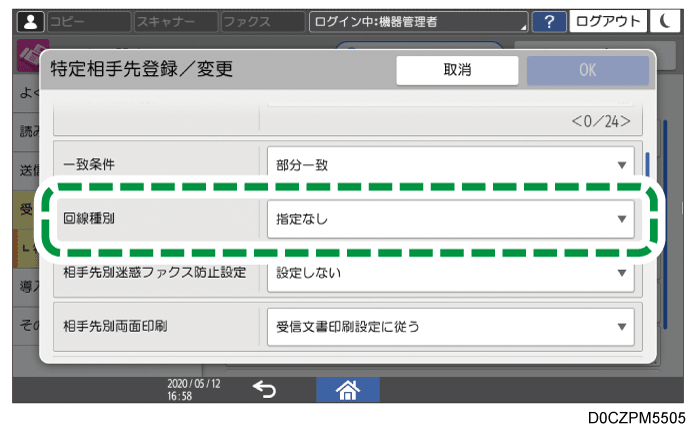This screenshot has width=695, height=431.
Task: Switch to コピー function
Action: 89,21
